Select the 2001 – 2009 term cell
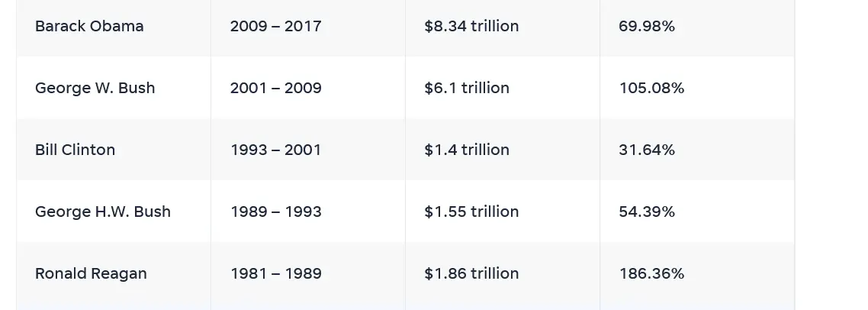 coord(275,88)
